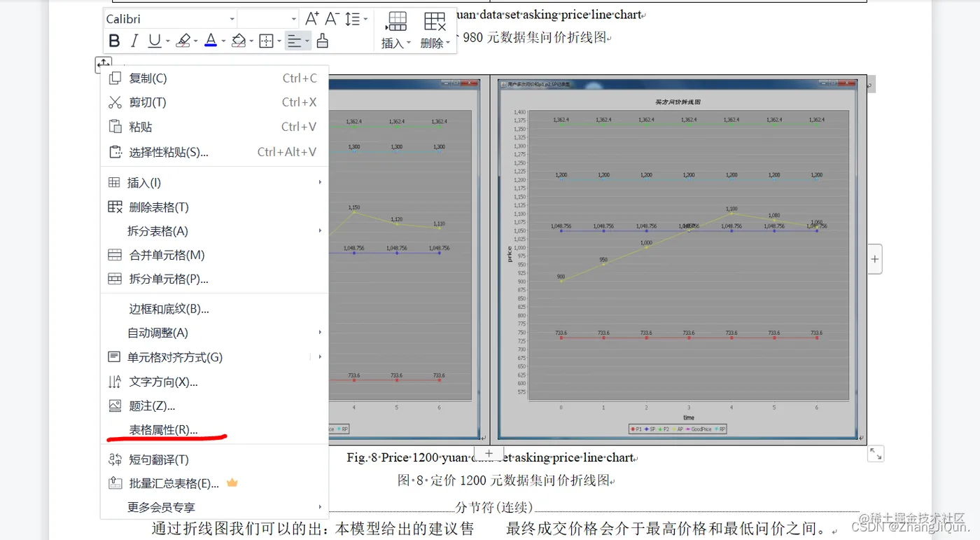The width and height of the screenshot is (980, 540).
Task: Choose 短句翻译(T) menu entry
Action: tap(214, 459)
